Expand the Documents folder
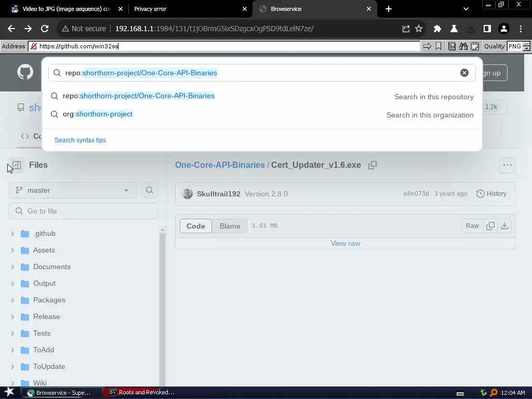This screenshot has height=399, width=532. (12, 267)
